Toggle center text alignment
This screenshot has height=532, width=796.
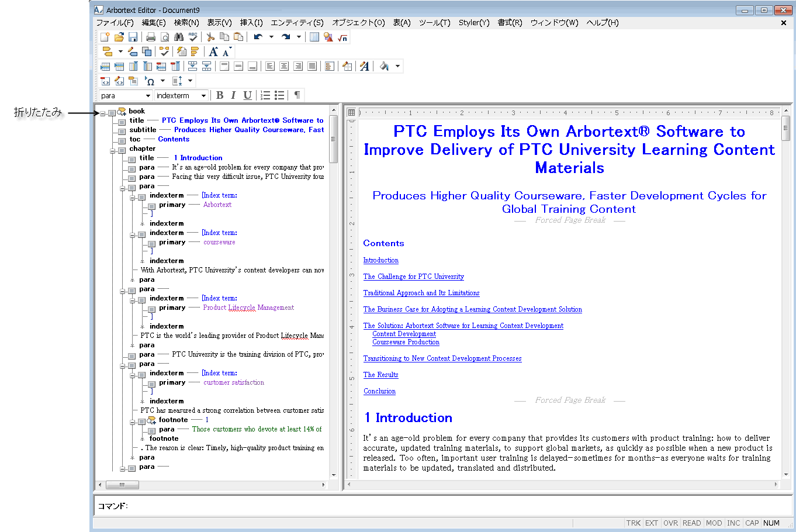[x=284, y=66]
